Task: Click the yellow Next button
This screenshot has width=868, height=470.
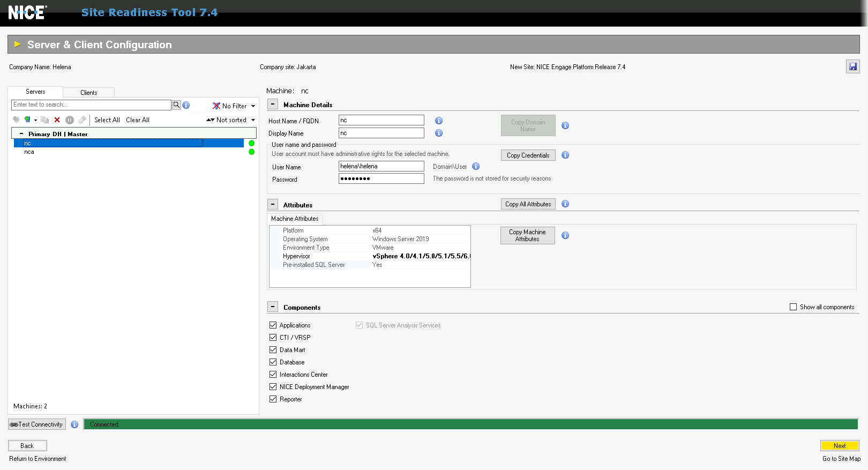Action: 839,446
